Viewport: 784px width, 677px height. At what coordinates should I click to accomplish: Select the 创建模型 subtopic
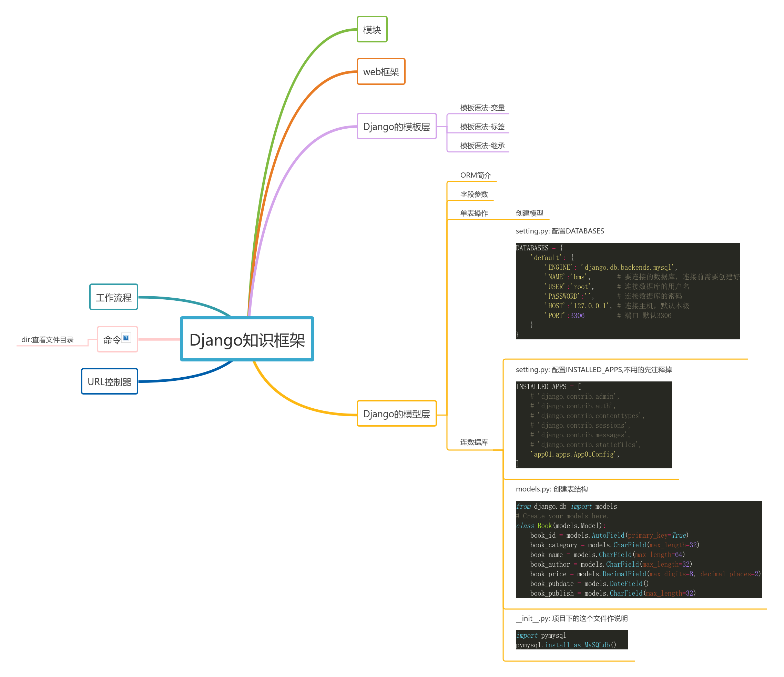click(529, 213)
